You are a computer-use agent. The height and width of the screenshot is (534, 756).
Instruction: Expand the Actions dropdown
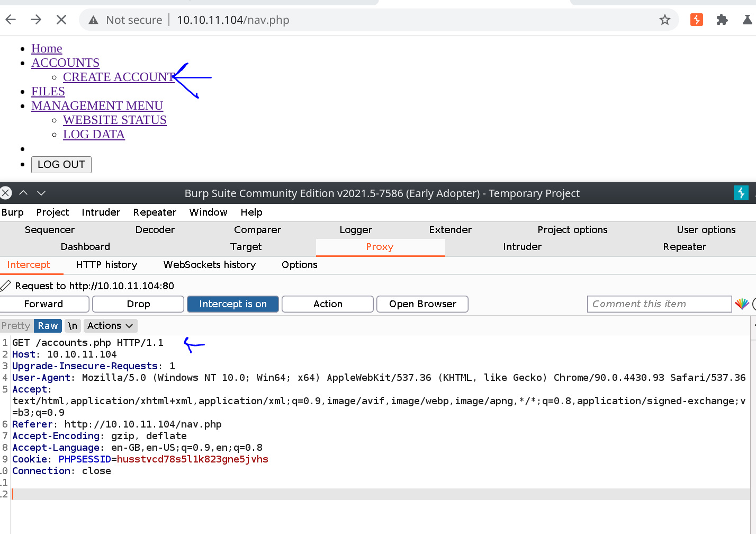click(110, 326)
